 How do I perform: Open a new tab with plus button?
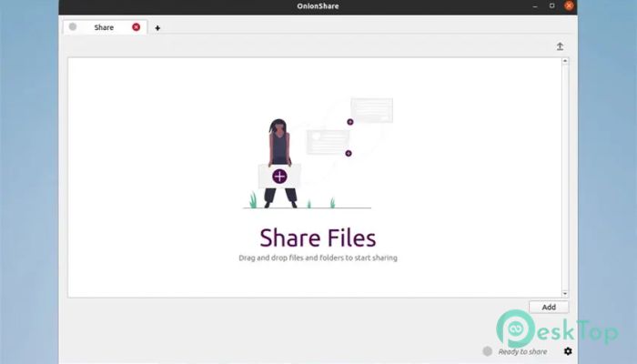coord(157,28)
